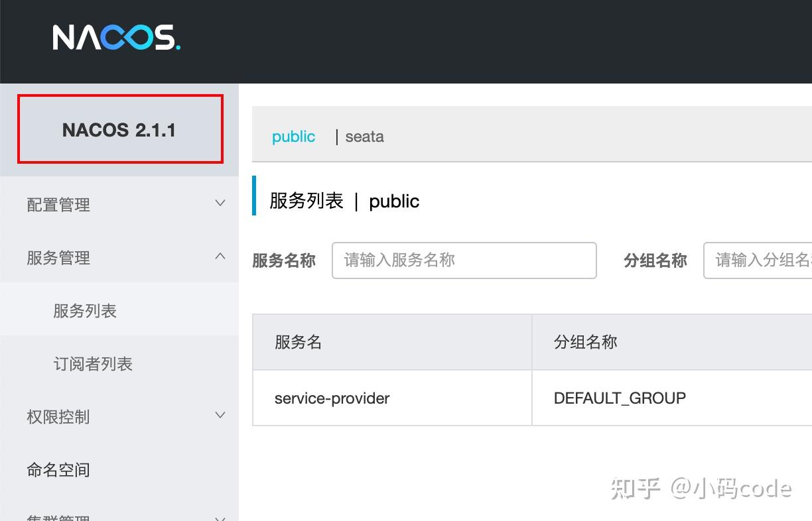Open 服务列表 in the sidebar

[x=85, y=311]
